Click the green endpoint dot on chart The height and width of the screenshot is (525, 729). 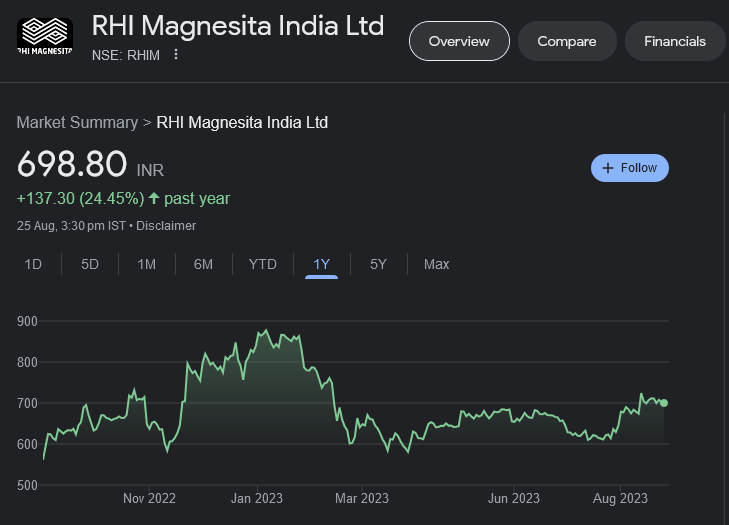664,403
